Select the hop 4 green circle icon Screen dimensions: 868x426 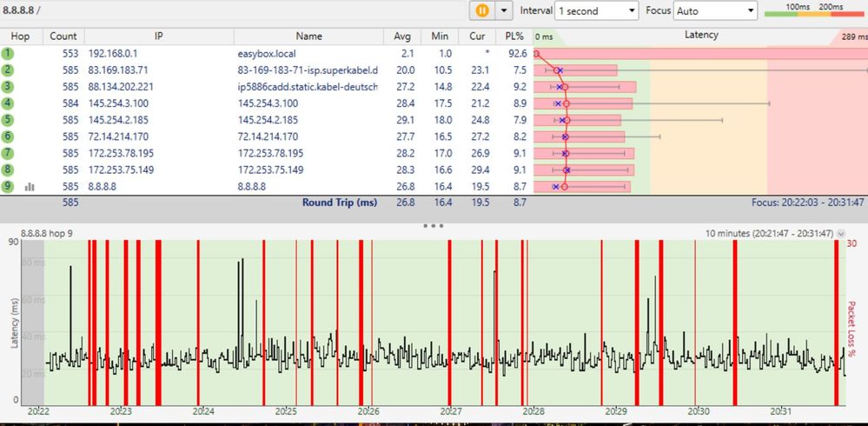7,103
